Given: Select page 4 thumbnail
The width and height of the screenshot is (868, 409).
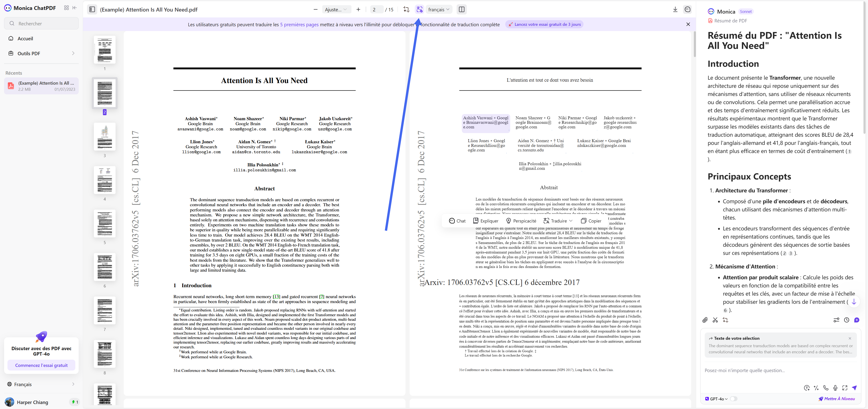Looking at the screenshot, I should [x=104, y=180].
